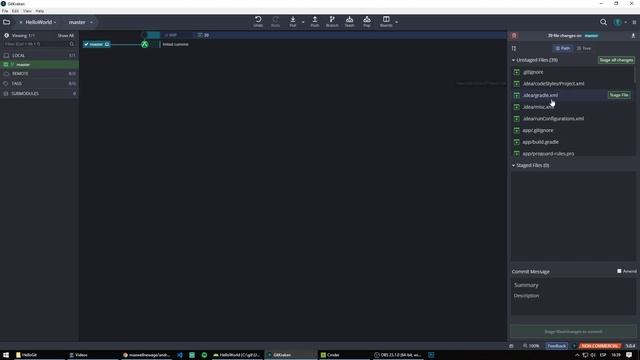The height and width of the screenshot is (360, 640).
Task: Click the Initial commit node avatar
Action: coord(144,44)
